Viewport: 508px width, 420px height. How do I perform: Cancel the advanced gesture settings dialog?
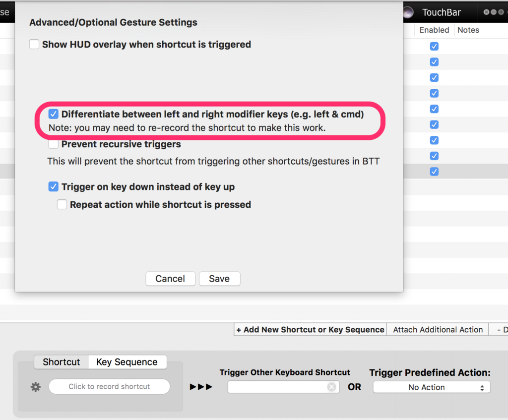[x=171, y=279]
